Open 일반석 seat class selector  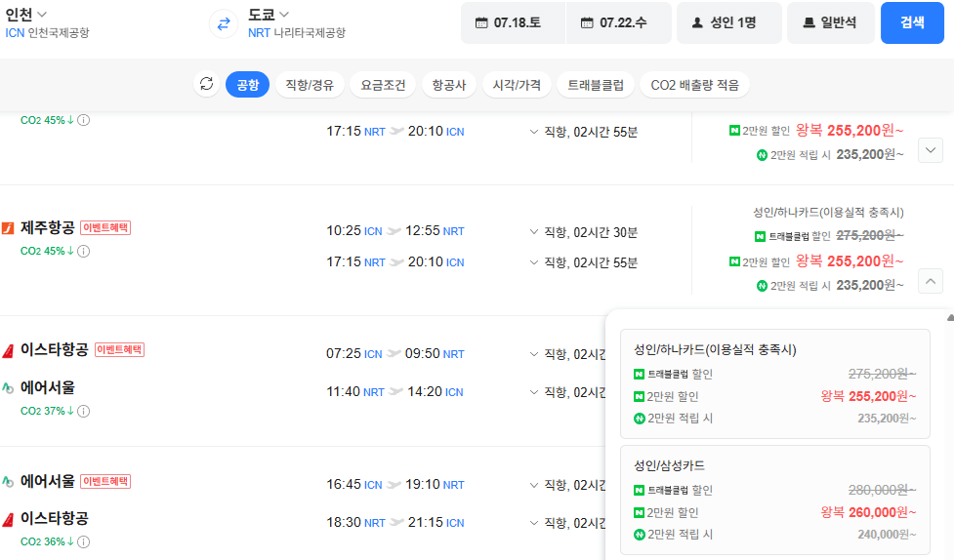click(x=831, y=23)
